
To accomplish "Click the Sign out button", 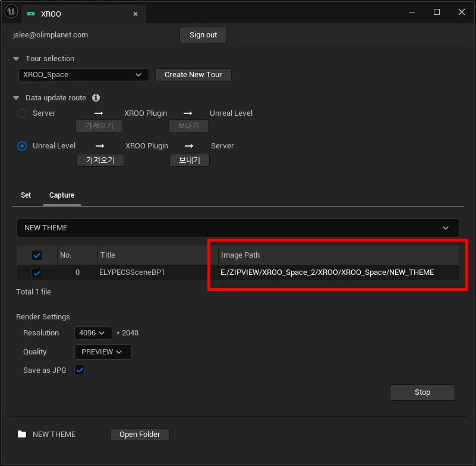I will [x=203, y=35].
